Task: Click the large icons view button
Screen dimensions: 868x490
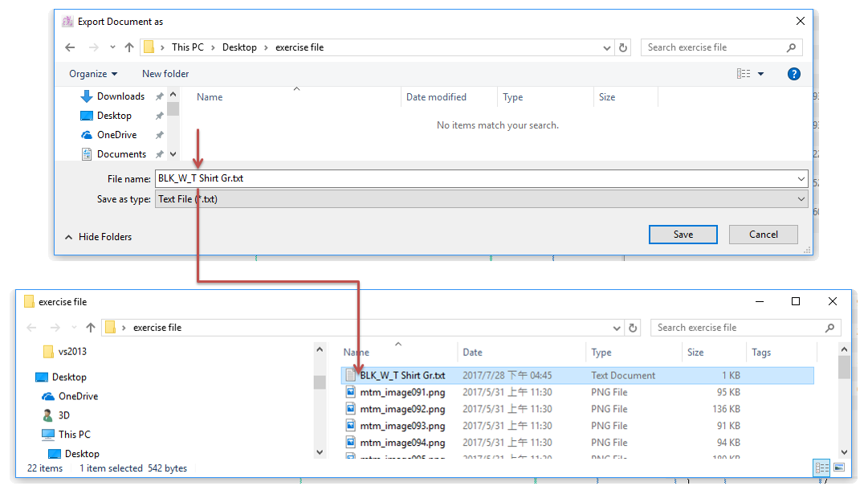Action: click(x=839, y=468)
